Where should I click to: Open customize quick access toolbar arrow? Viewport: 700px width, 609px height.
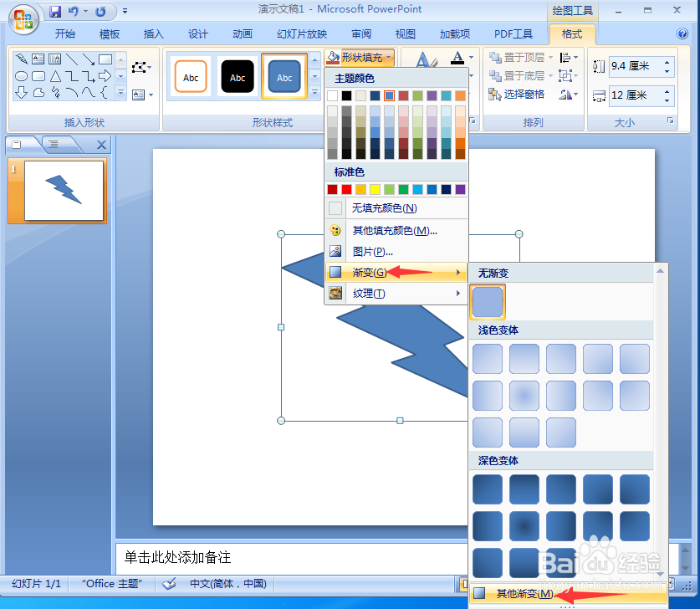(125, 12)
